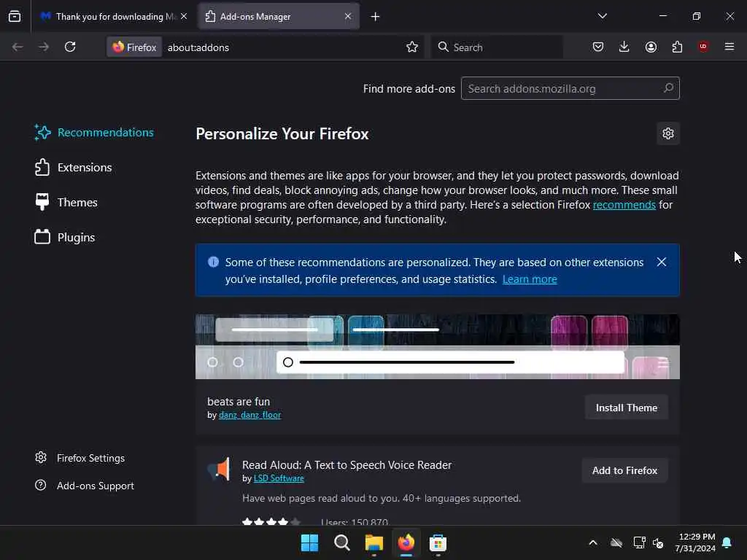Open Microsoft Store from the taskbar
The height and width of the screenshot is (560, 747).
coord(438,542)
